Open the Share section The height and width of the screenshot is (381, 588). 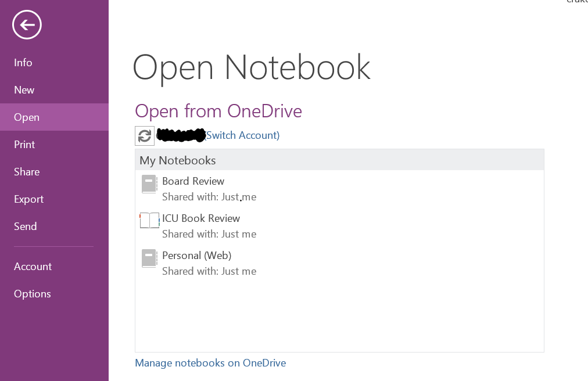click(x=55, y=172)
